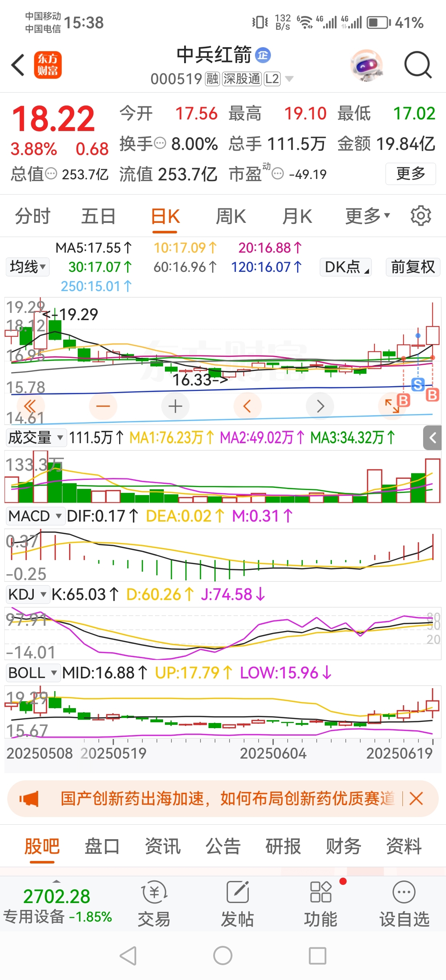The width and height of the screenshot is (446, 980).
Task: Select the 日K tab
Action: pyautogui.click(x=165, y=216)
